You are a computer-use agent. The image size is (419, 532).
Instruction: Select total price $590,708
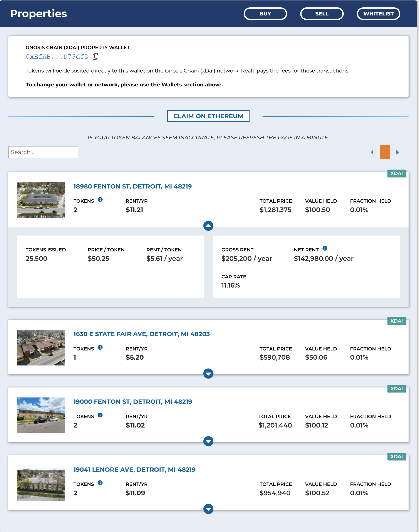click(275, 357)
